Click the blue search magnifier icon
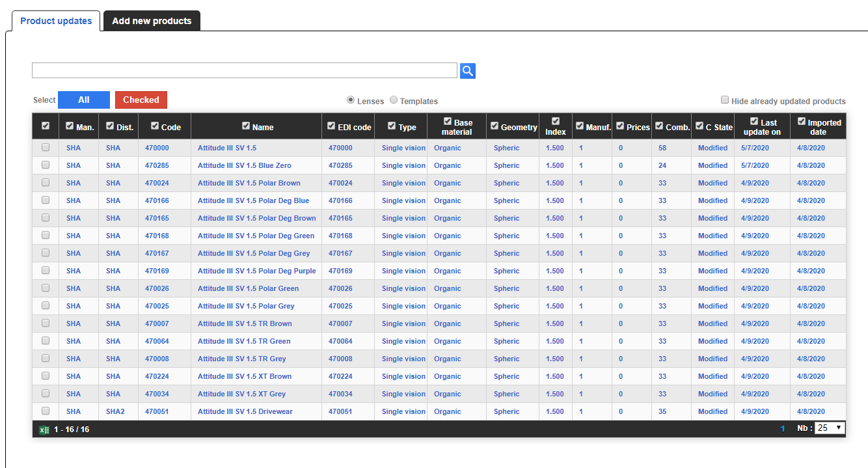This screenshot has width=868, height=468. 468,71
